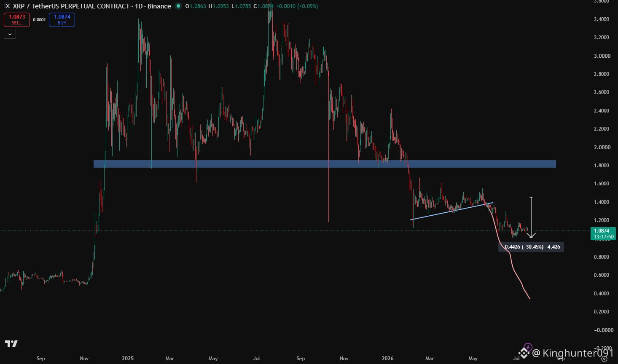This screenshot has width=618, height=364.
Task: Click the measurement label -0.4426 (-30.45%)
Action: [531, 247]
